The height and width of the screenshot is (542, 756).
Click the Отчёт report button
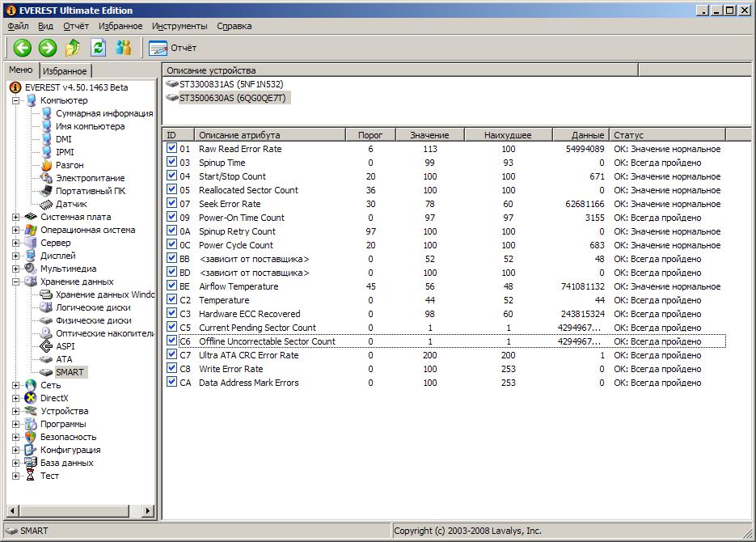click(173, 48)
